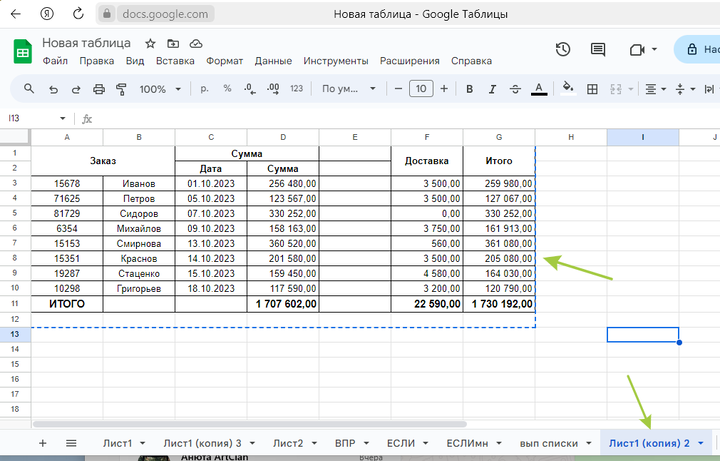
Task: Click the merge cells icon
Action: (x=616, y=89)
